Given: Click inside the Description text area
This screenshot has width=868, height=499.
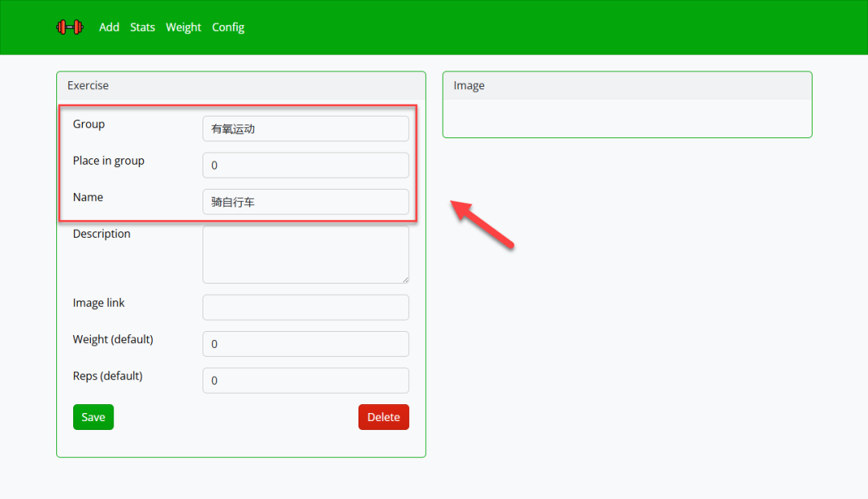Looking at the screenshot, I should pyautogui.click(x=305, y=254).
